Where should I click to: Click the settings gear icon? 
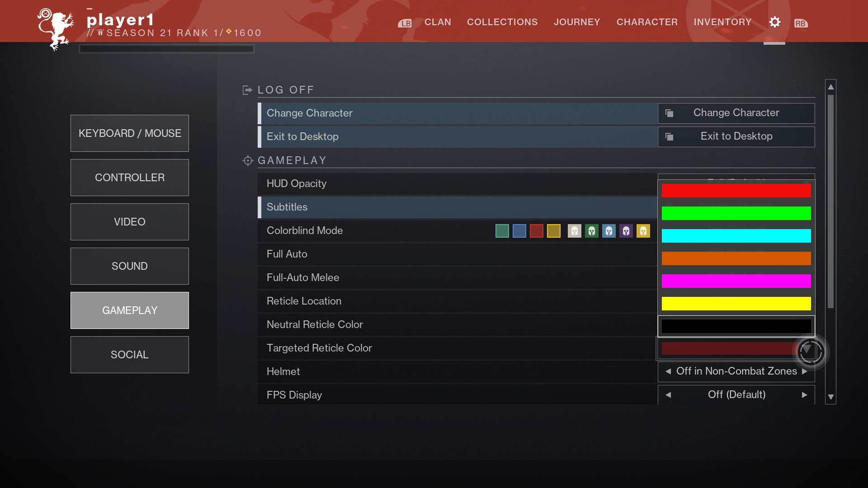click(774, 22)
